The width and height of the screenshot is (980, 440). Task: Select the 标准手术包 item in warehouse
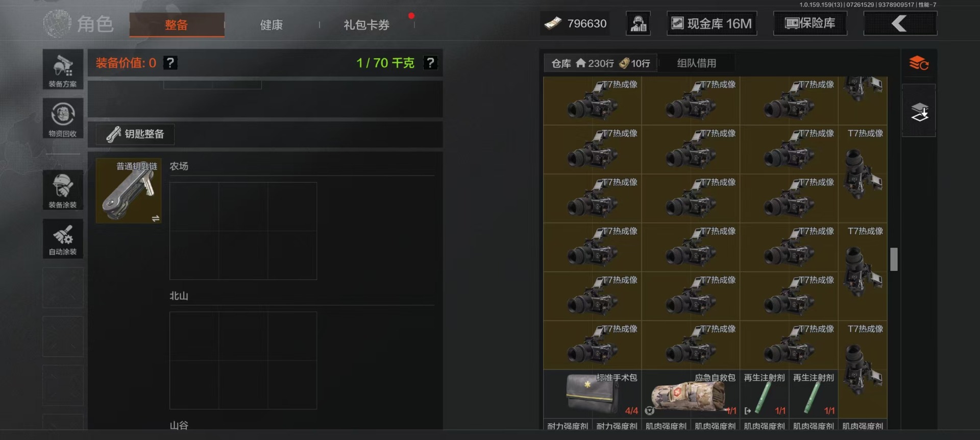coord(592,394)
